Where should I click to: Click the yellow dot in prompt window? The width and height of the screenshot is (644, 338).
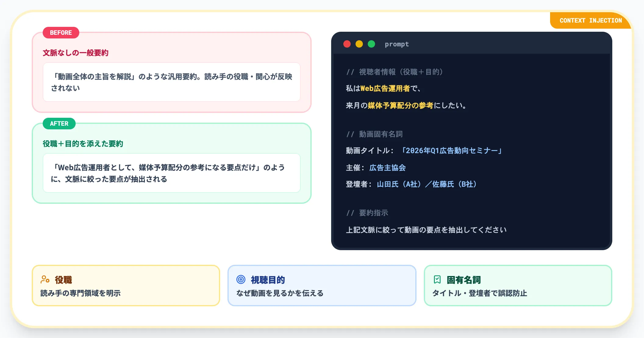pyautogui.click(x=359, y=44)
